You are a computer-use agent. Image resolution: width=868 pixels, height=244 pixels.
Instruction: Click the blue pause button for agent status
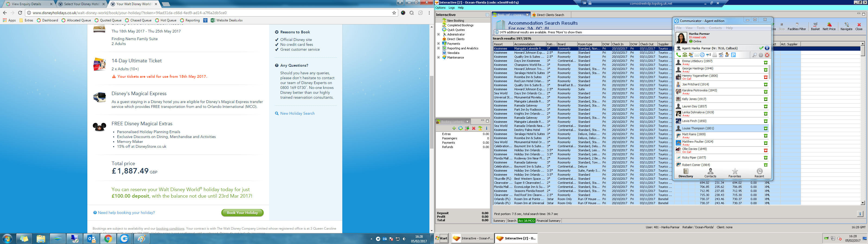[x=767, y=48]
